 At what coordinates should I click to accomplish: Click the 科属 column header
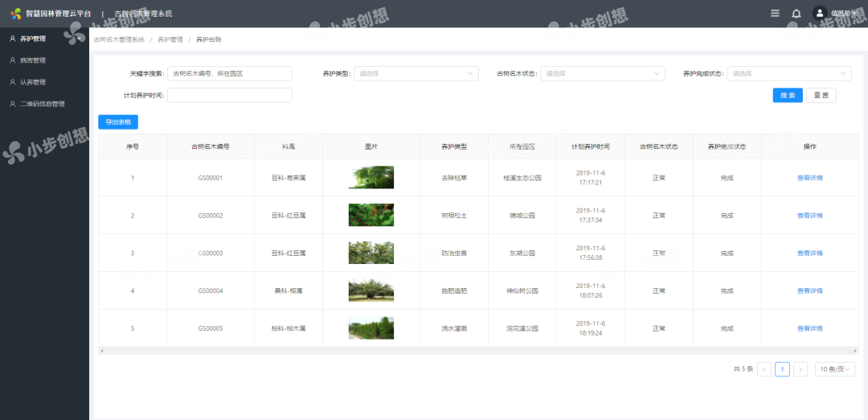point(289,146)
